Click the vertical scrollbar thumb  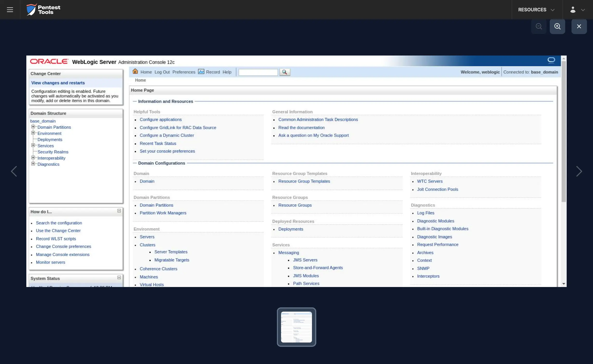tap(564, 132)
